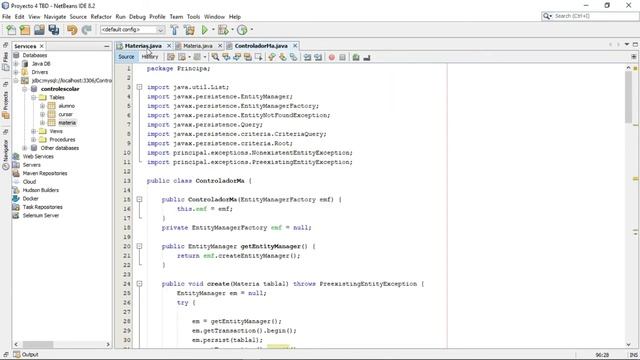Open the Navigate menu
The height and width of the screenshot is (360, 640).
click(55, 17)
